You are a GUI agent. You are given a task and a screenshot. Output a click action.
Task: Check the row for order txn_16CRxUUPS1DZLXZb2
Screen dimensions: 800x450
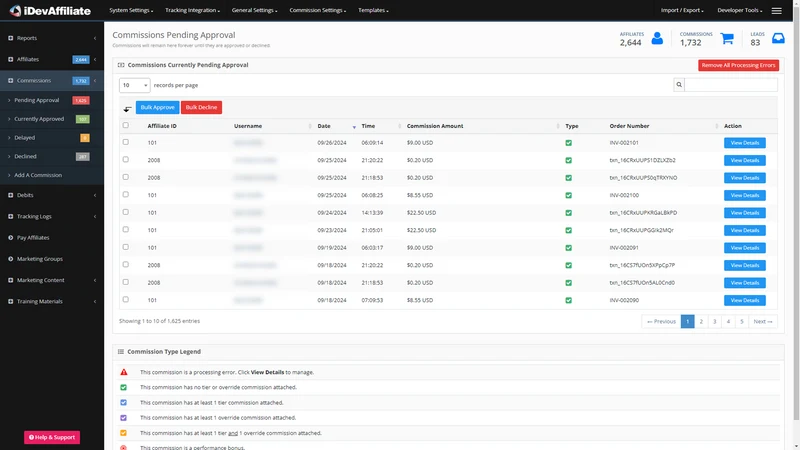pos(126,159)
